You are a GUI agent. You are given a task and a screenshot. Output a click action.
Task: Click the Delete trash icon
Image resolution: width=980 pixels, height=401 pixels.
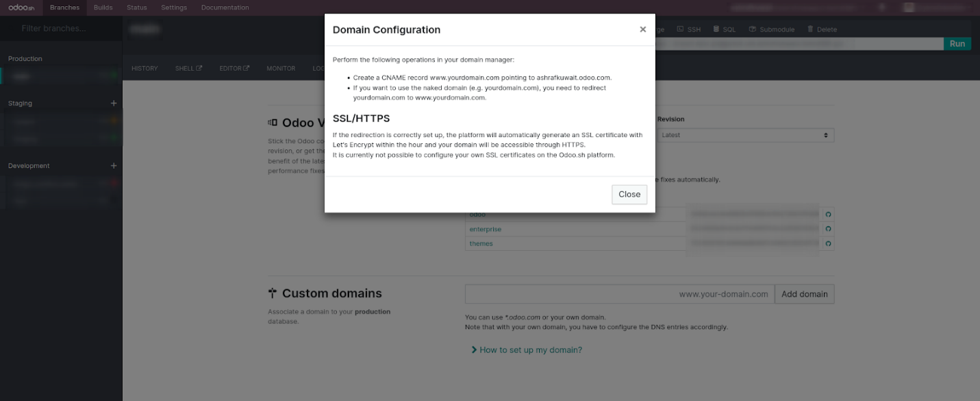point(810,29)
